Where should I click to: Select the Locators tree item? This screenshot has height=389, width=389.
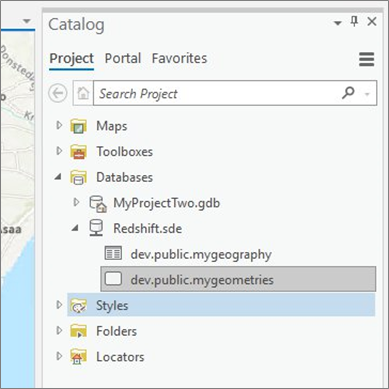(120, 357)
